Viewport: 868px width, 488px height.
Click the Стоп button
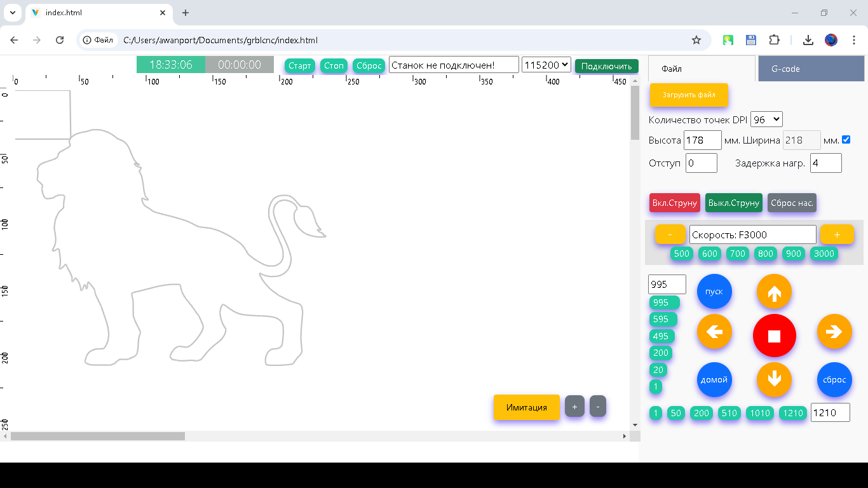coord(334,65)
